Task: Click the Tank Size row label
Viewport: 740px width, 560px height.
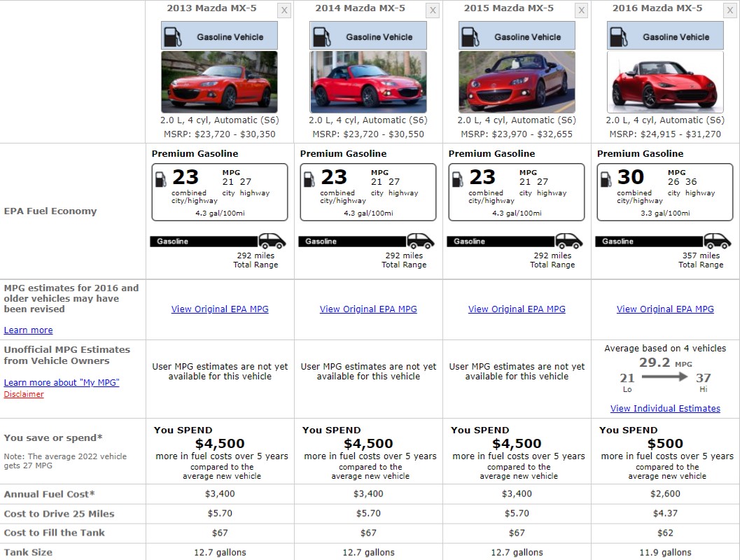Action: (28, 552)
